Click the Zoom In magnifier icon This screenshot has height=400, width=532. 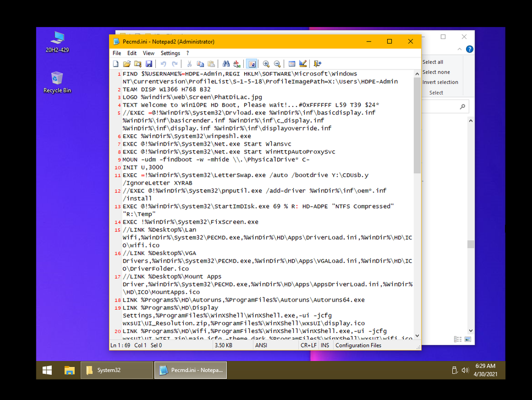tap(266, 64)
